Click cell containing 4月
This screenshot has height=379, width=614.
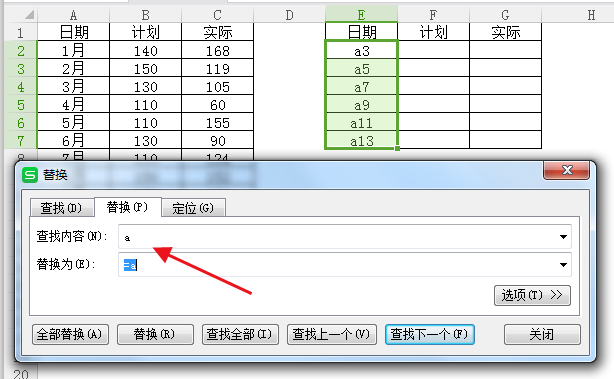[73, 104]
